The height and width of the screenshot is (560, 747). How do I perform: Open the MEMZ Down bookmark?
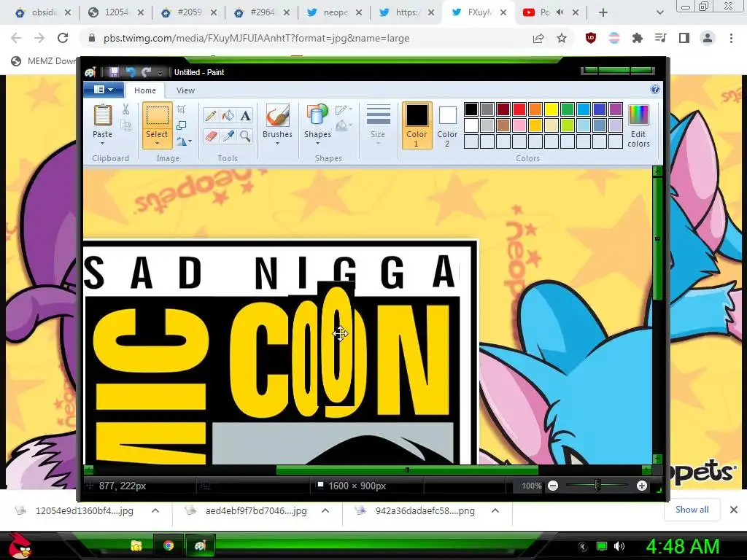click(44, 61)
